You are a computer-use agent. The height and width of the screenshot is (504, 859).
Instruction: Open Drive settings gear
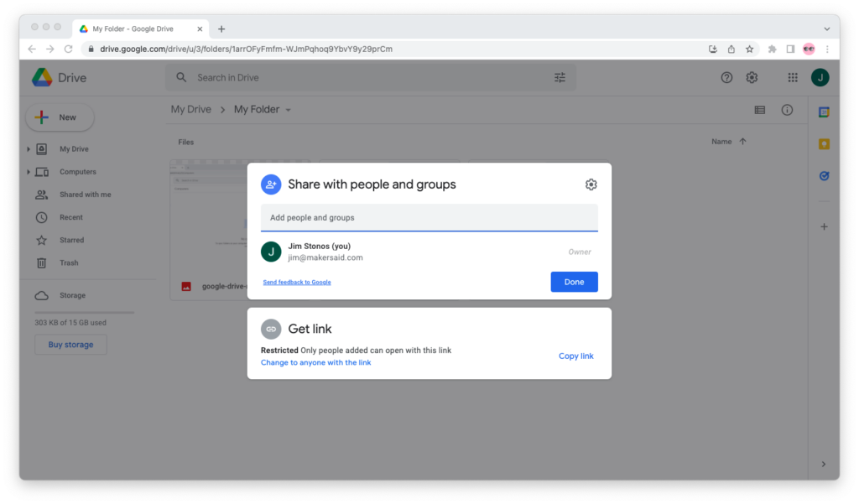tap(752, 78)
